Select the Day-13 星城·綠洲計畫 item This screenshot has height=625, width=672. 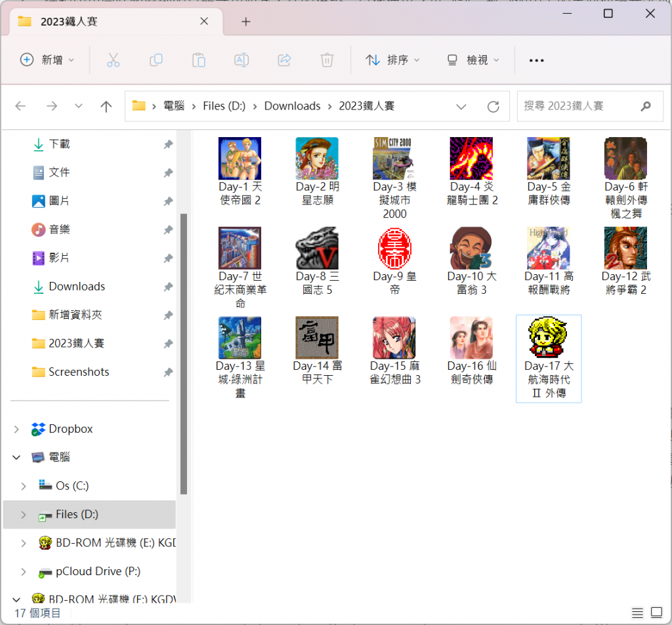click(x=240, y=357)
